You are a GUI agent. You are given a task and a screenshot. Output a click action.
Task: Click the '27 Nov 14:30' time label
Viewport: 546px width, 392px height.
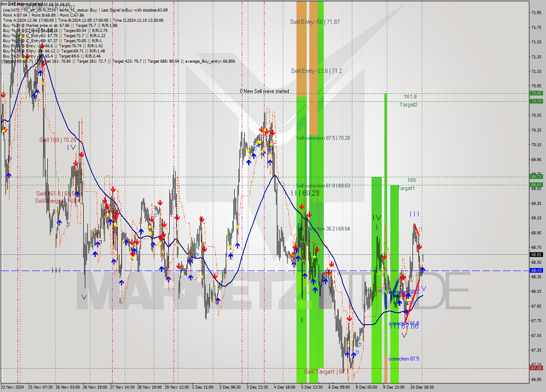[x=123, y=387]
